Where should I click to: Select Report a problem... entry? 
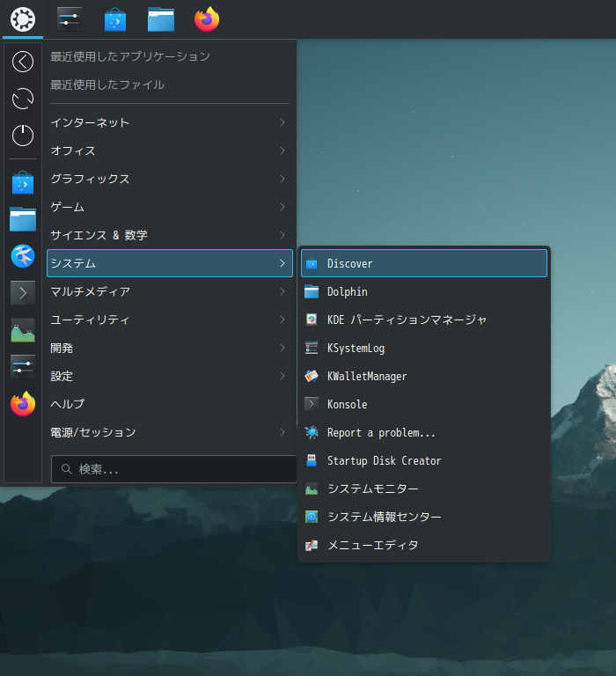click(x=424, y=432)
